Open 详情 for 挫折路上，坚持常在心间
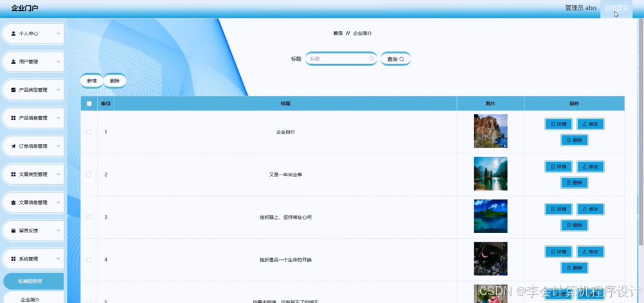Image resolution: width=644 pixels, height=303 pixels. pos(559,209)
